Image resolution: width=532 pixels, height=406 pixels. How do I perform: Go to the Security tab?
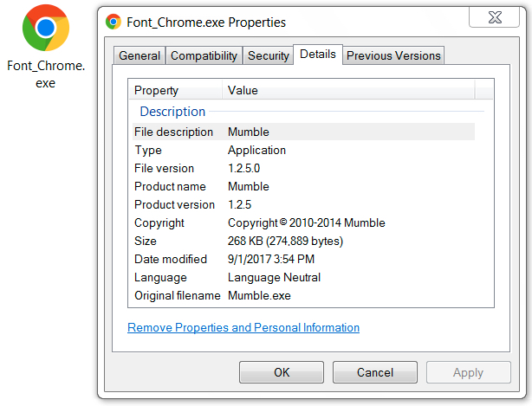click(268, 55)
